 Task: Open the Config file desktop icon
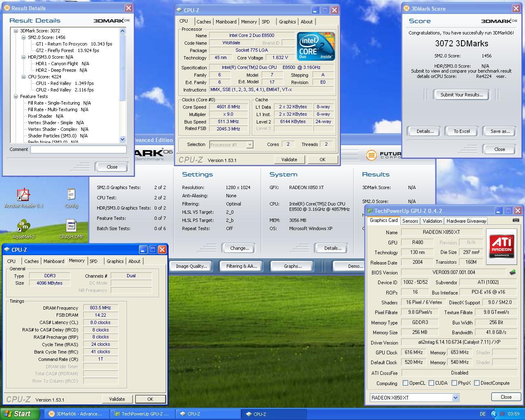(x=71, y=195)
